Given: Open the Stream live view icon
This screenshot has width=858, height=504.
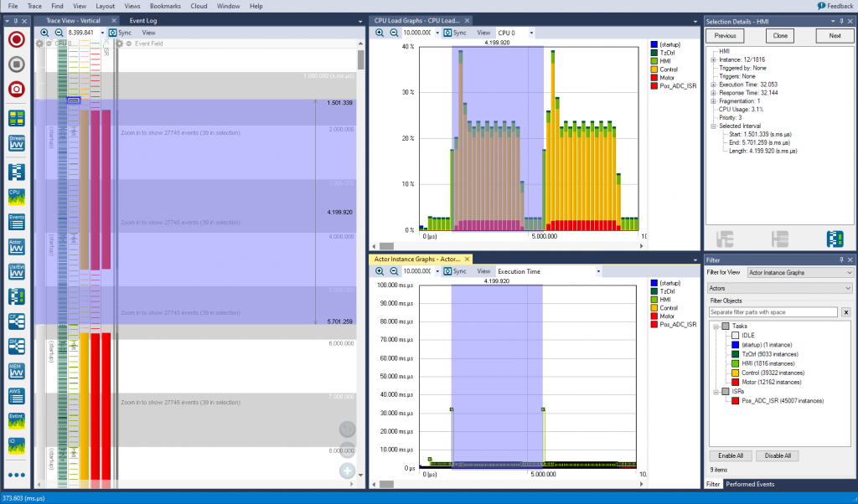Looking at the screenshot, I should [17, 143].
